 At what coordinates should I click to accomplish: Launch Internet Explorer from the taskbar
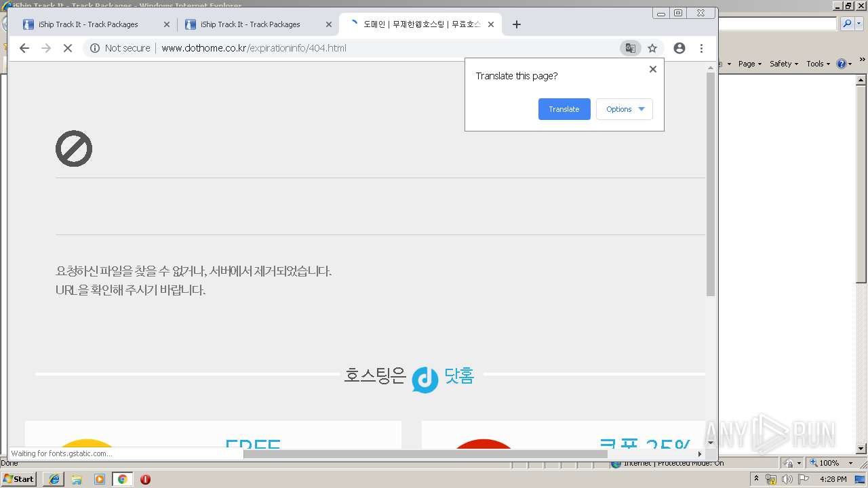coord(54,479)
